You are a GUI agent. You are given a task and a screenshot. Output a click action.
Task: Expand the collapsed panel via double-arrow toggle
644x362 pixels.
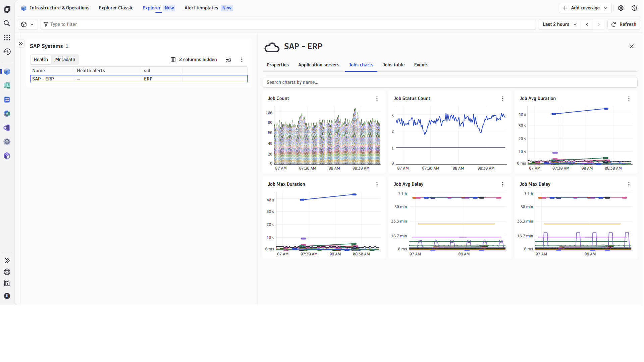coord(21,44)
